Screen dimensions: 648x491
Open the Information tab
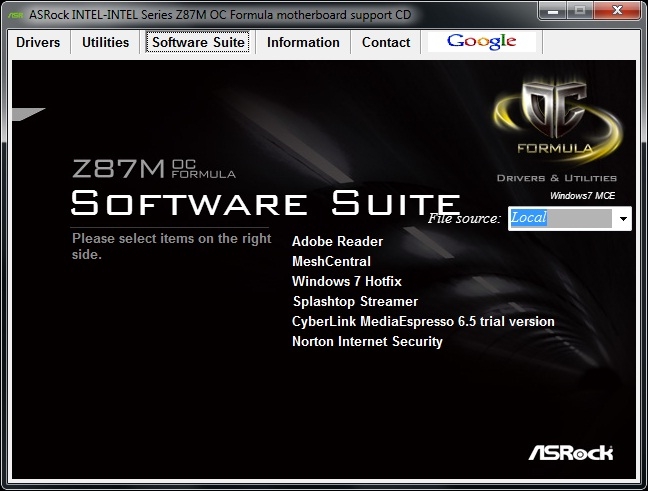click(303, 42)
